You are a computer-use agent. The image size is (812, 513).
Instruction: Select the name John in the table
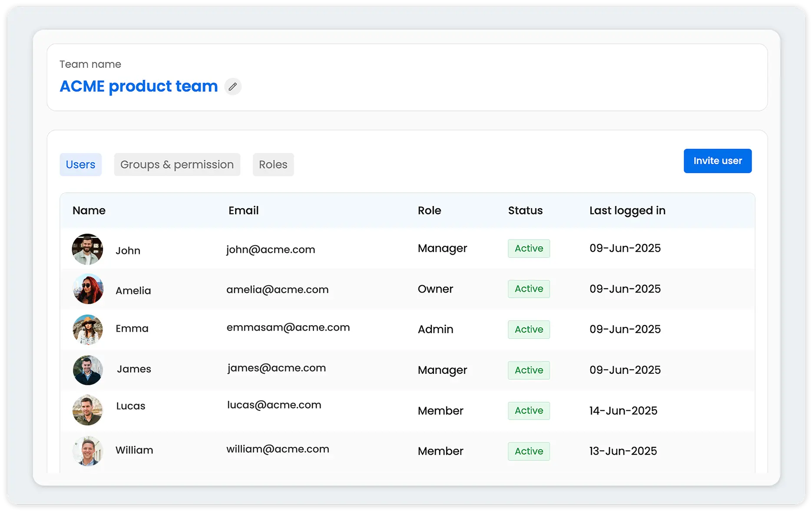128,251
